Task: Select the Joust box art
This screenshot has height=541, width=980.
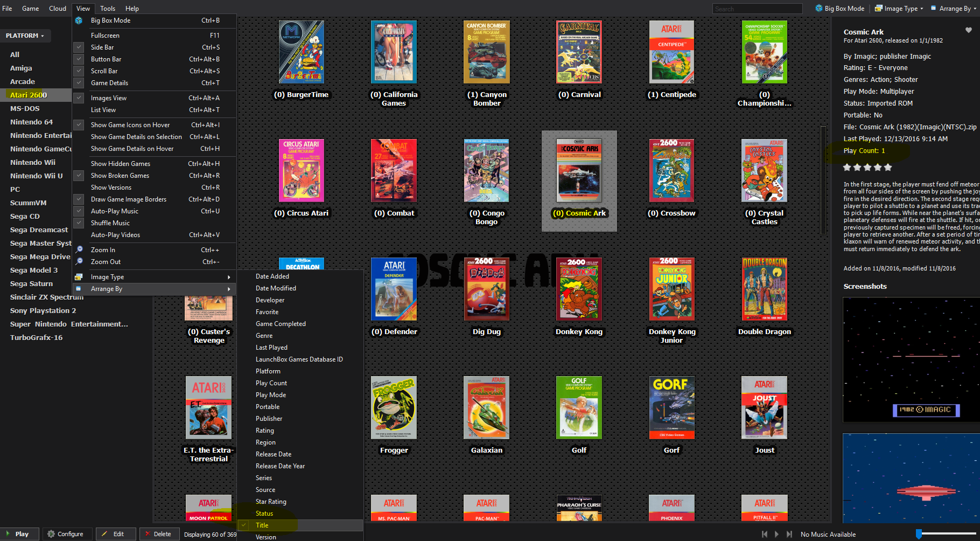Action: click(764, 408)
